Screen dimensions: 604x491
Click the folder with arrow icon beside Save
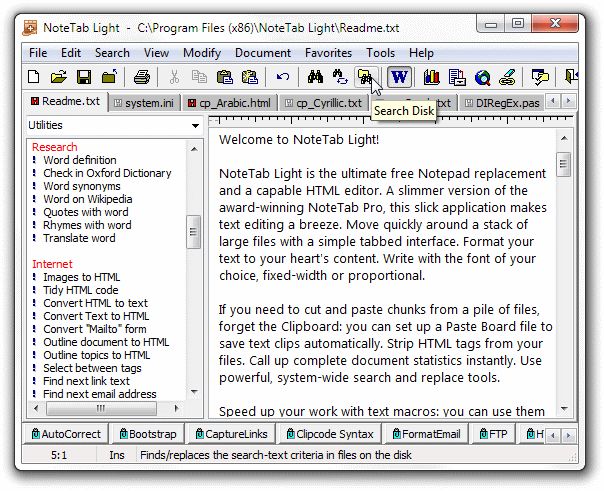[x=109, y=77]
